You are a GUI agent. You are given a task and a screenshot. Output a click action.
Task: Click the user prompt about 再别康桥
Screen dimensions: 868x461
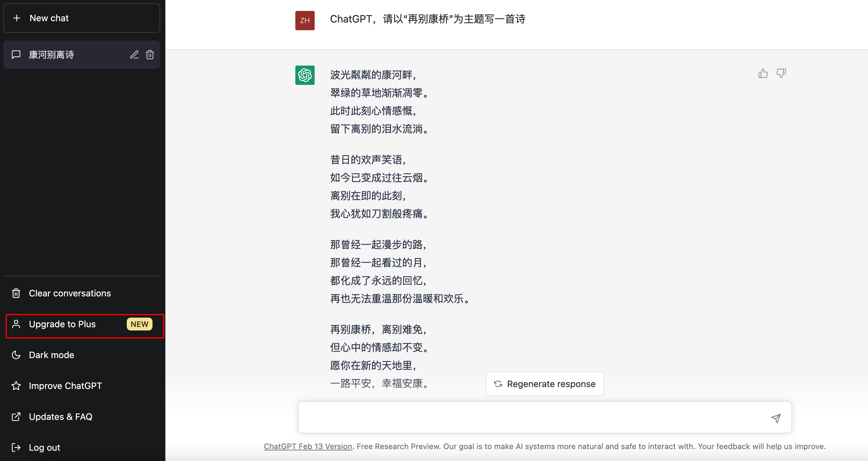427,19
